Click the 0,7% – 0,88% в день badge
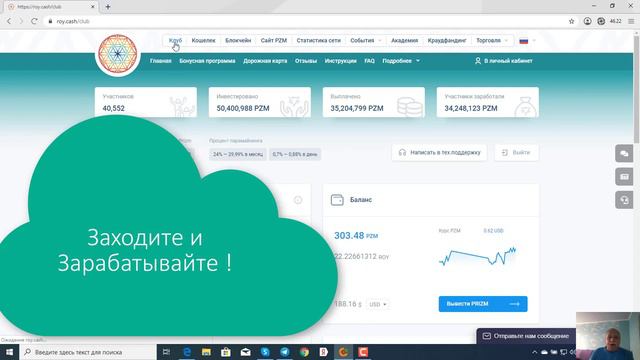Screen dimensions: 640x360 pos(295,154)
